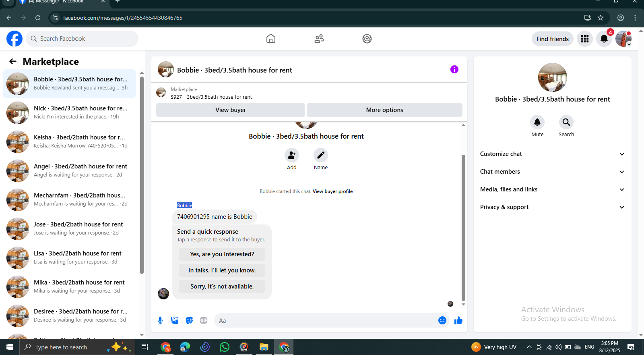Record a voice clip with microphone icon
This screenshot has height=355, width=644.
160,320
